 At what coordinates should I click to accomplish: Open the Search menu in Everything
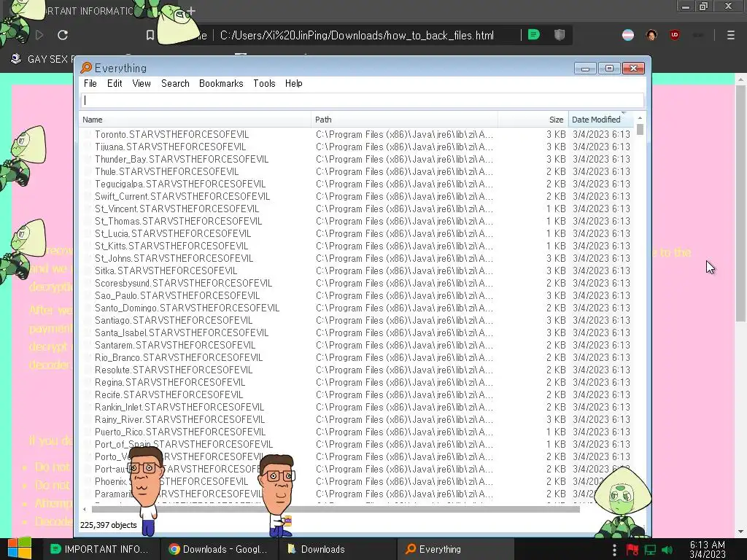[175, 83]
